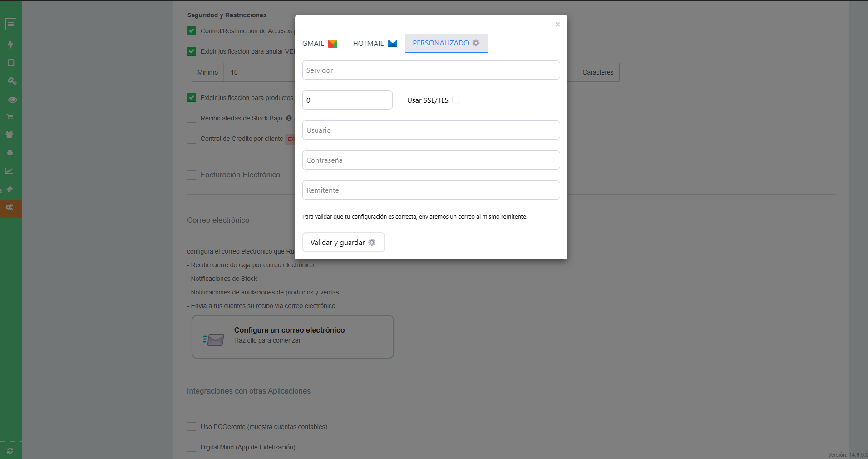This screenshot has width=868, height=459.
Task: Open the eye icon in sidebar
Action: pos(12,100)
